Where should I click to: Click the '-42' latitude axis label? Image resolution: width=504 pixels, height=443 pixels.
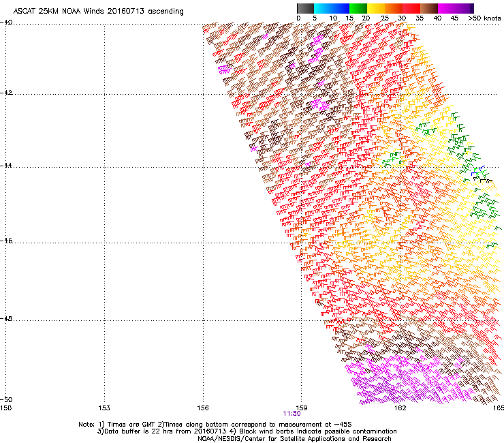point(6,93)
